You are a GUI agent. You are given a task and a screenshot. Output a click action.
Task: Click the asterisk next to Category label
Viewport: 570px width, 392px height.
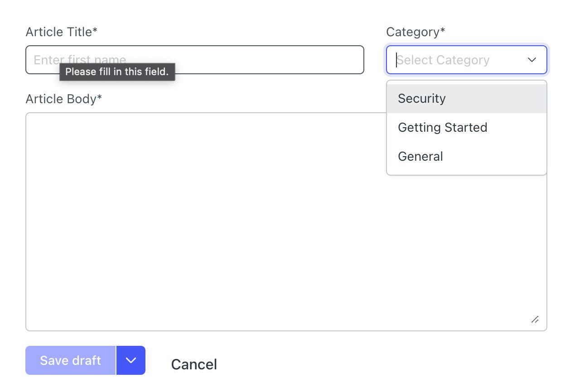[x=443, y=31]
